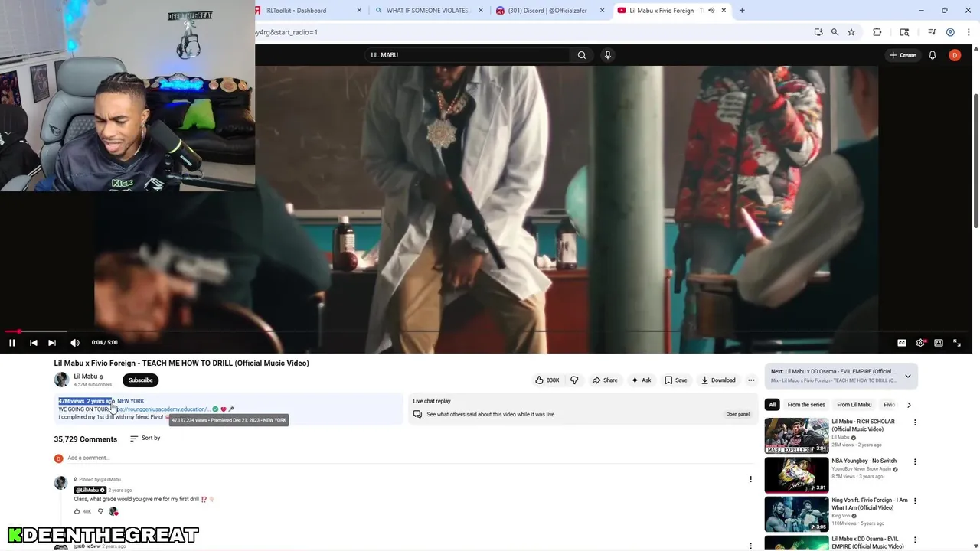Open a new browser tab
Viewport: 980px width, 551px height.
742,11
